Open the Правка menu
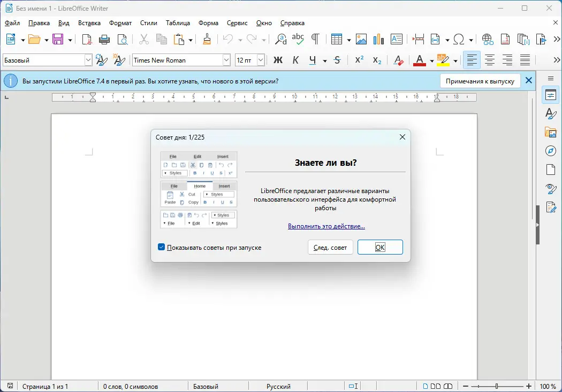 (x=39, y=23)
